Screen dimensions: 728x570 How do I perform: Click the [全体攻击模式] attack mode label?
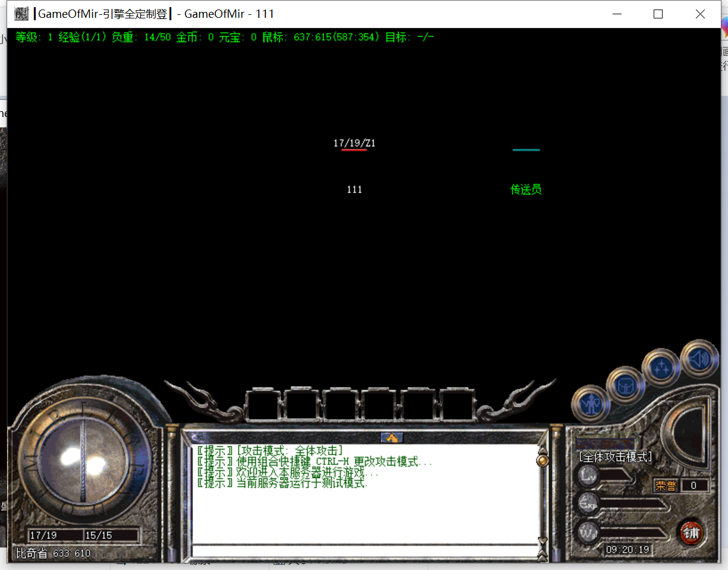[615, 456]
